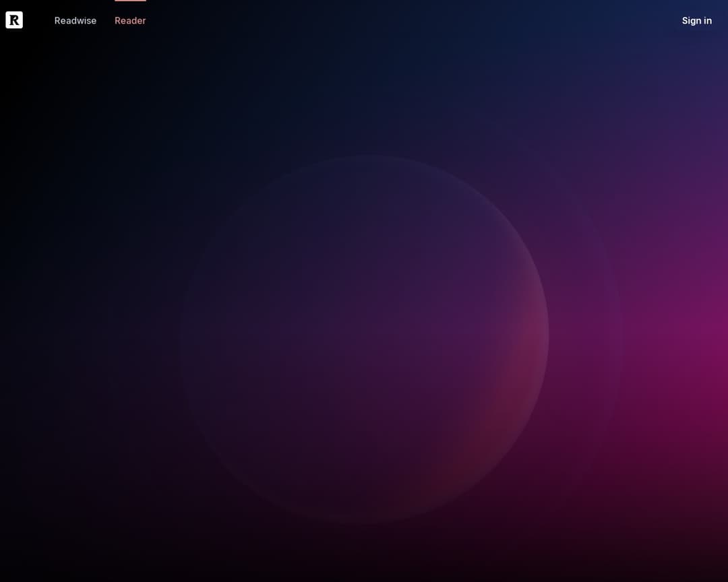Image resolution: width=728 pixels, height=582 pixels.
Task: Click the active Reader tab label
Action: pyautogui.click(x=130, y=21)
